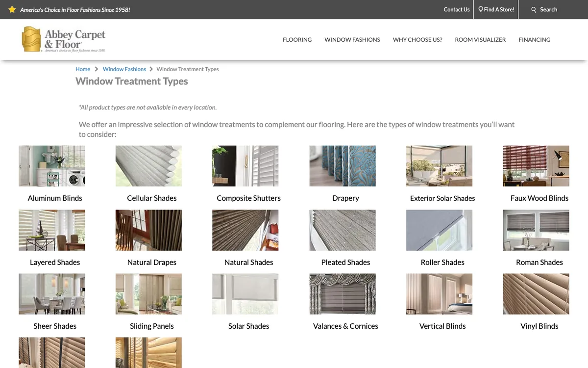Viewport: 588px width, 368px height.
Task: Open the Exterior Solar Shades thumbnail
Action: 440,166
